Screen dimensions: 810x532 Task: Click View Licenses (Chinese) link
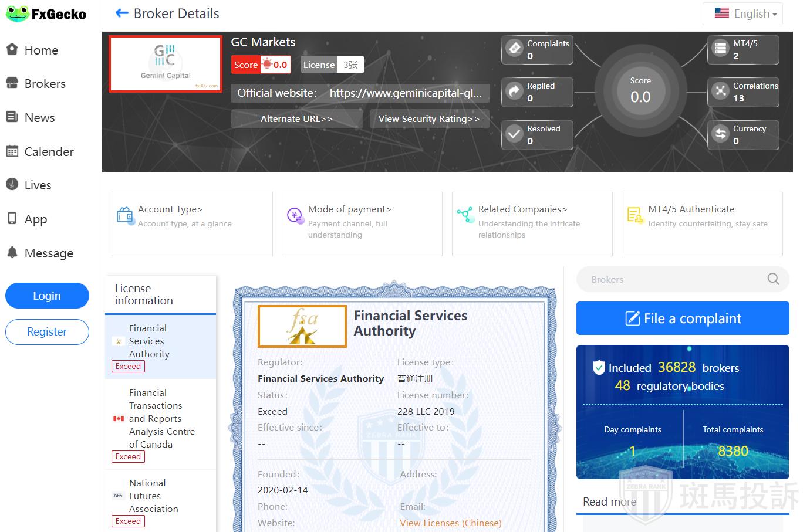pyautogui.click(x=450, y=523)
